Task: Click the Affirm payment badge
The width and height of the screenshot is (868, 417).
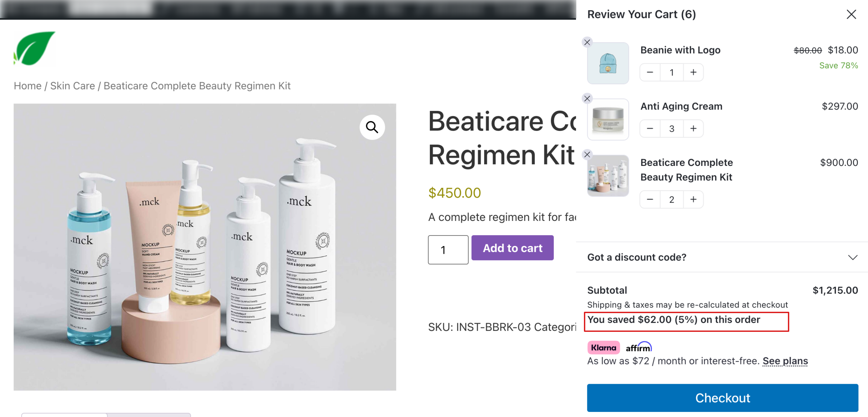Action: click(x=638, y=347)
